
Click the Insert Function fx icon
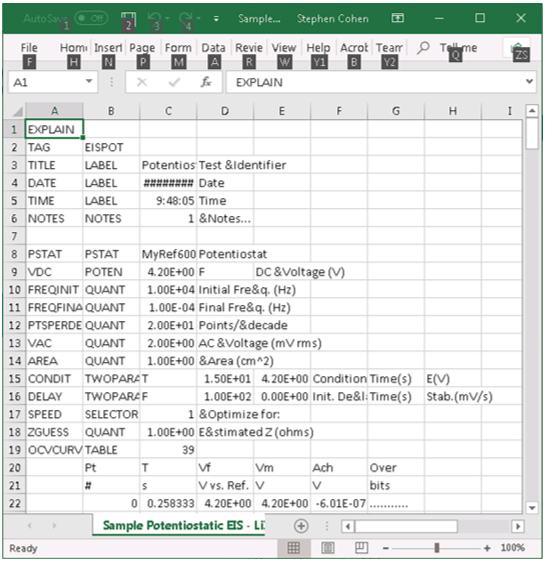click(x=206, y=82)
